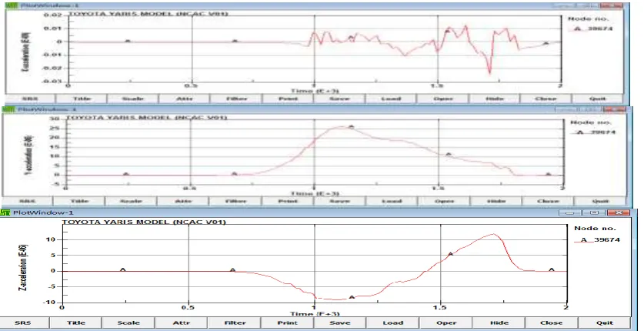
Task: Open Oper in the Y-acceleration plot window
Action: click(444, 201)
